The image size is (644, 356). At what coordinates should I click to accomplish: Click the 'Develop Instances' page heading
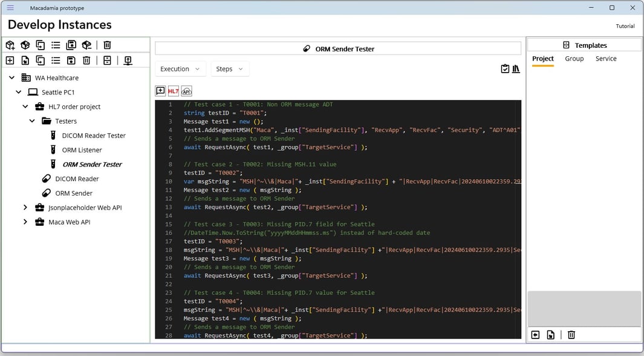pyautogui.click(x=59, y=25)
